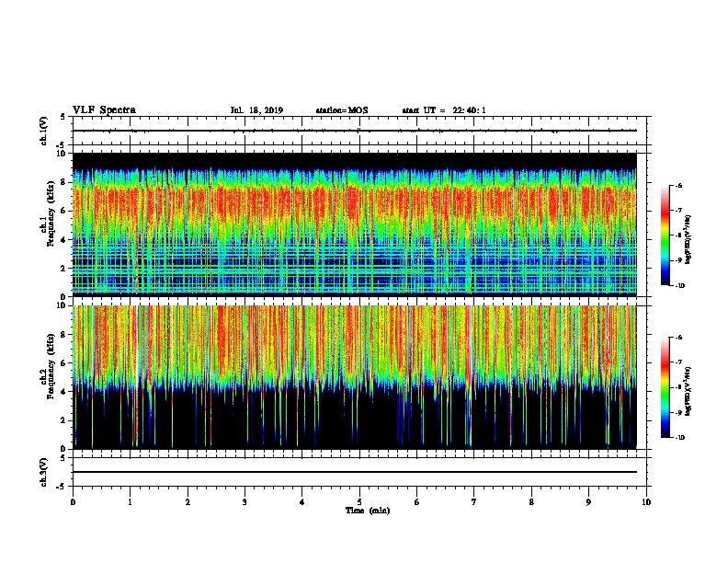Click the ch.2 frequency axis "8" tick label
Viewport: 728px width, 563px height.
63,335
